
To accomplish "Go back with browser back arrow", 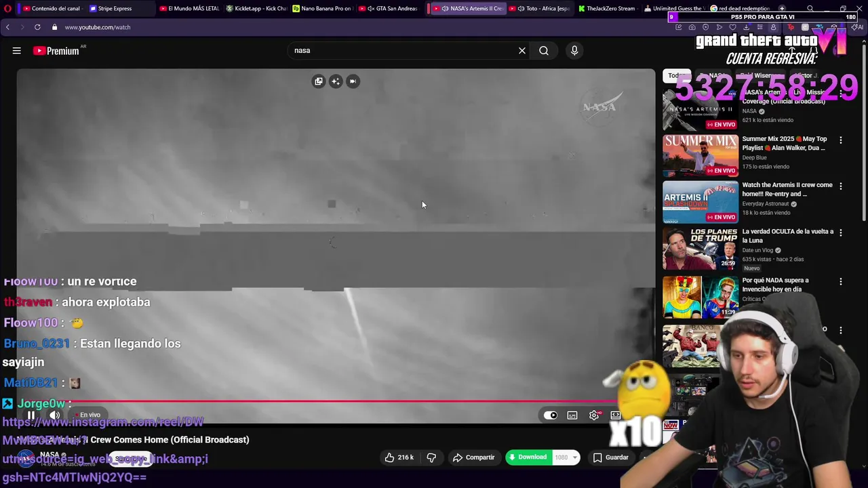I will 7,27.
